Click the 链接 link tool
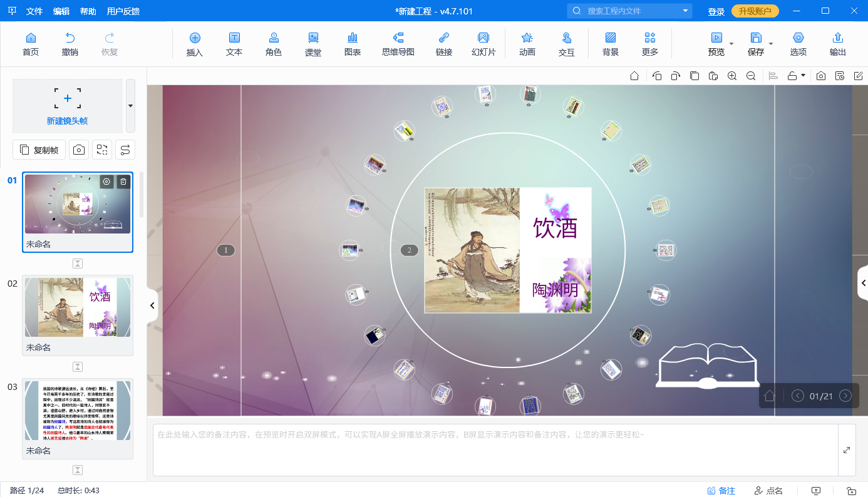 point(444,44)
